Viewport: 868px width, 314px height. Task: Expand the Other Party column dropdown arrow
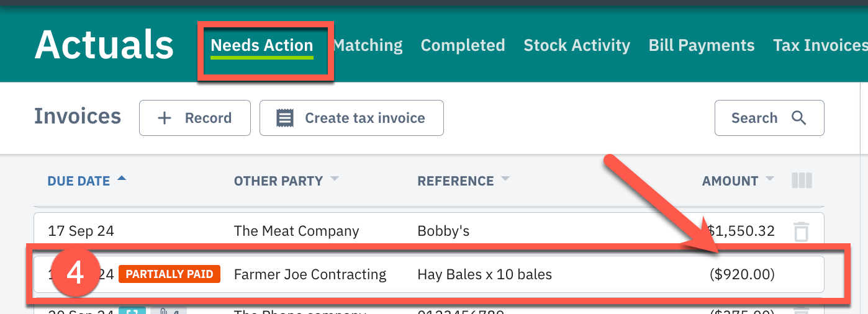(335, 179)
